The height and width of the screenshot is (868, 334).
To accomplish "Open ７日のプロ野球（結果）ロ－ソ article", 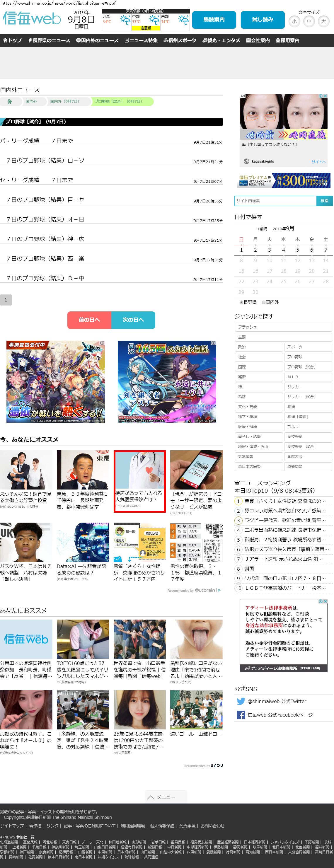I will (x=45, y=161).
